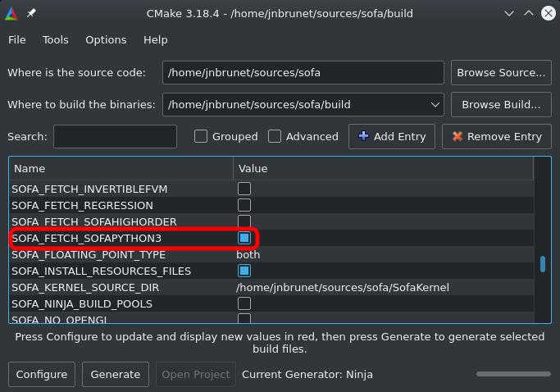Screen dimensions: 560x392
Task: Click the cache list vertical scrollbar handle
Action: point(543,264)
